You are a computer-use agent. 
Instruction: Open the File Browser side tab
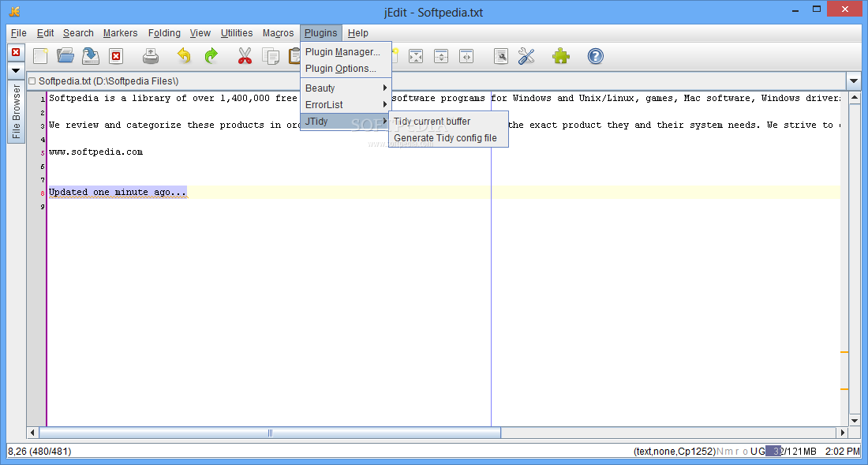tap(16, 112)
